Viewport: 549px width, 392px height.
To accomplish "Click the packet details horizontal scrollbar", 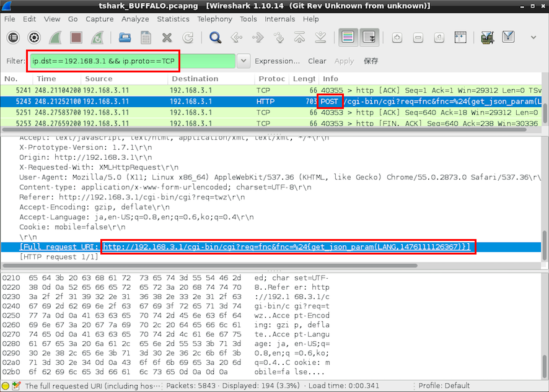I will [x=209, y=266].
